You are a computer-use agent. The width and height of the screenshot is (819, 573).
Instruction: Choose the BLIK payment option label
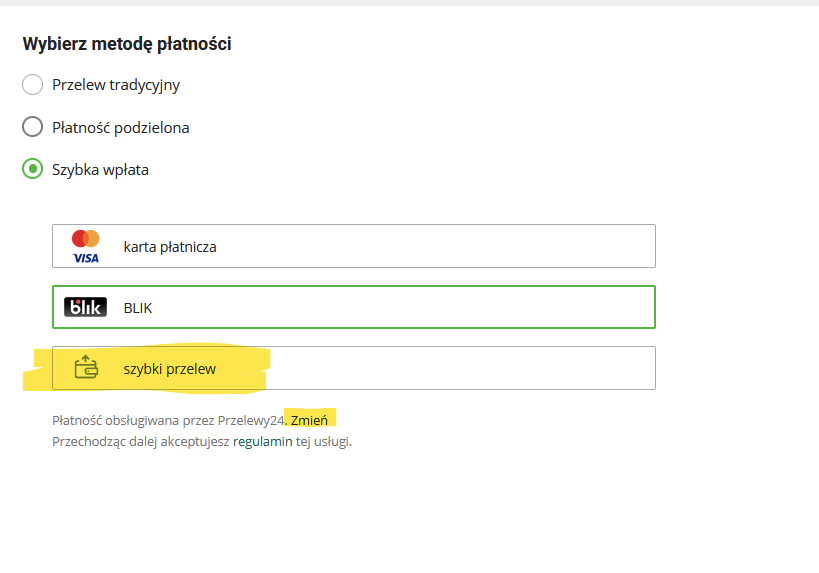coord(138,308)
